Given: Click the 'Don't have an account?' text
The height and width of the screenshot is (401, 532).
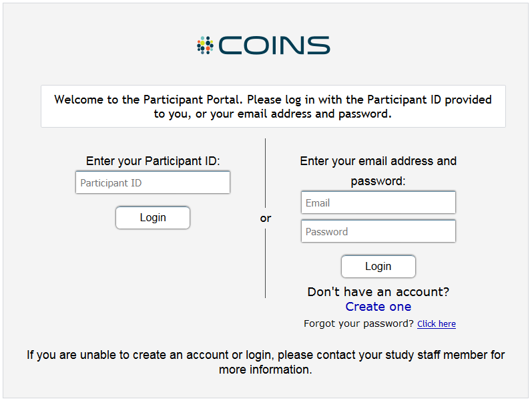Looking at the screenshot, I should click(378, 292).
